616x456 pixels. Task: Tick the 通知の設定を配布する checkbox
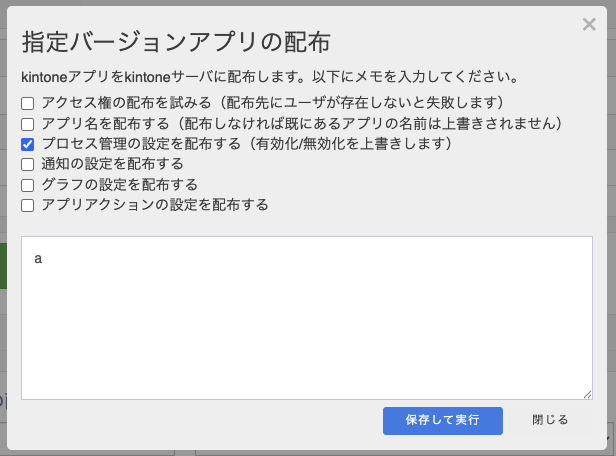pos(28,165)
